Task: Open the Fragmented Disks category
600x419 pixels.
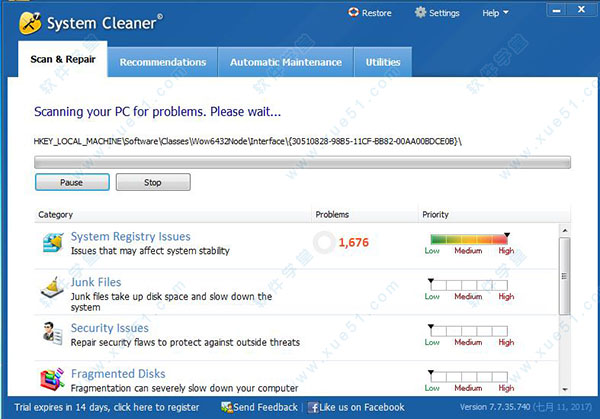Action: click(118, 373)
